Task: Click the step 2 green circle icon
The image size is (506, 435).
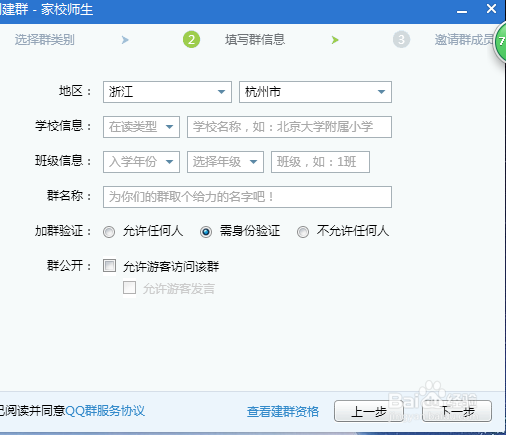Action: click(x=191, y=40)
